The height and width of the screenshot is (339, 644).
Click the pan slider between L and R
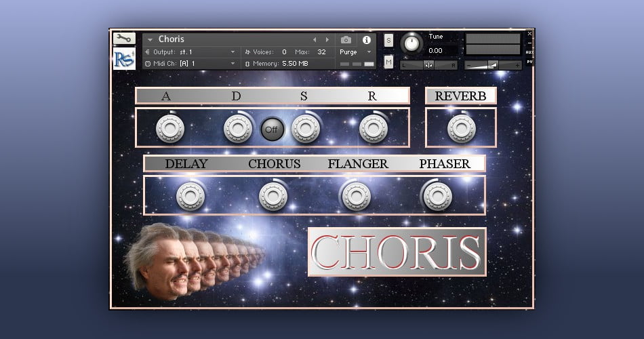pyautogui.click(x=428, y=65)
